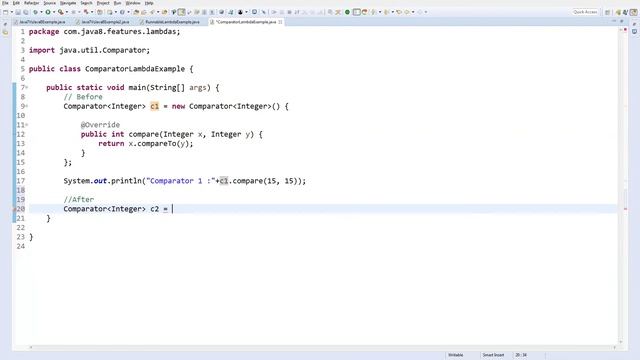The height and width of the screenshot is (360, 640).
Task: Click the Smart Insert status bar entry
Action: [x=493, y=355]
